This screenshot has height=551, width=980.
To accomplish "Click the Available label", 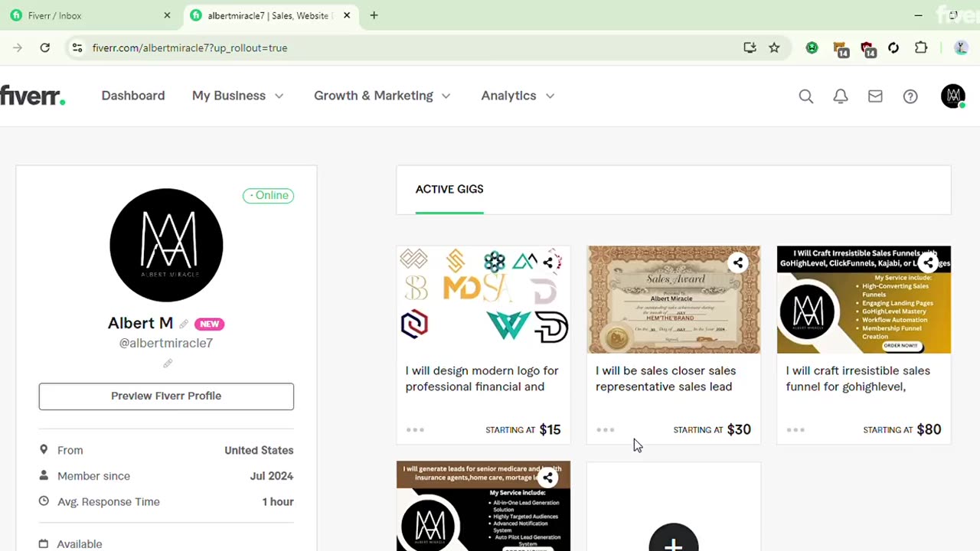I will (x=80, y=544).
